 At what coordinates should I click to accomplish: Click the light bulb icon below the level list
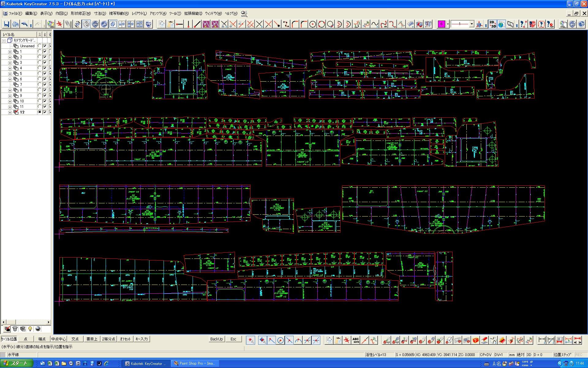[30, 329]
